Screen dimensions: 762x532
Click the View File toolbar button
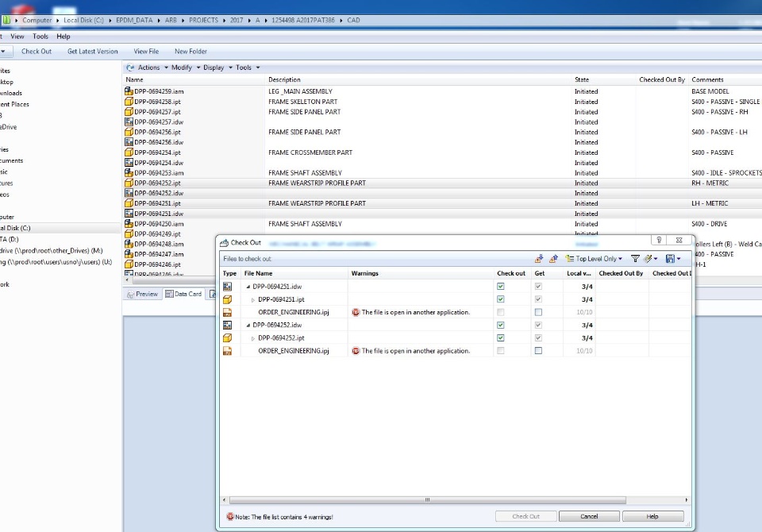click(x=146, y=51)
